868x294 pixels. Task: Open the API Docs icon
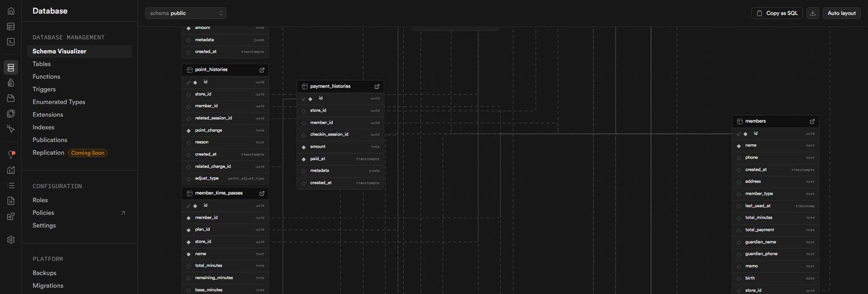pos(11,201)
